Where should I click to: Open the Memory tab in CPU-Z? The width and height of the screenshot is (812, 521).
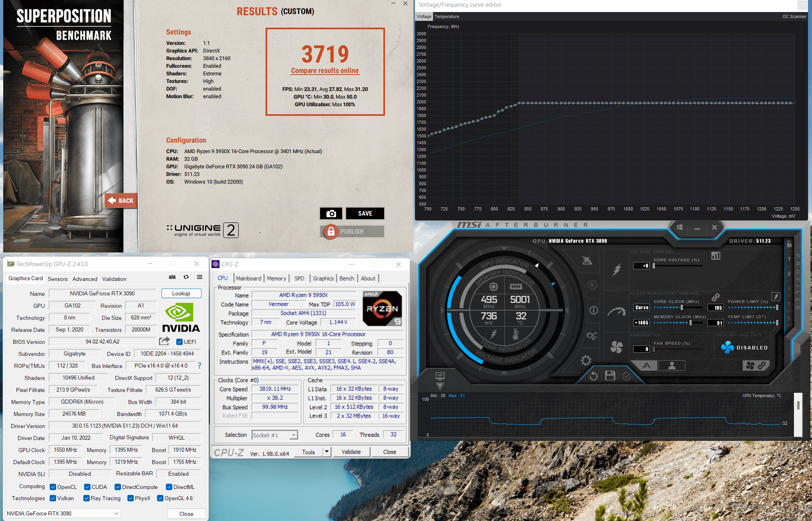(276, 278)
